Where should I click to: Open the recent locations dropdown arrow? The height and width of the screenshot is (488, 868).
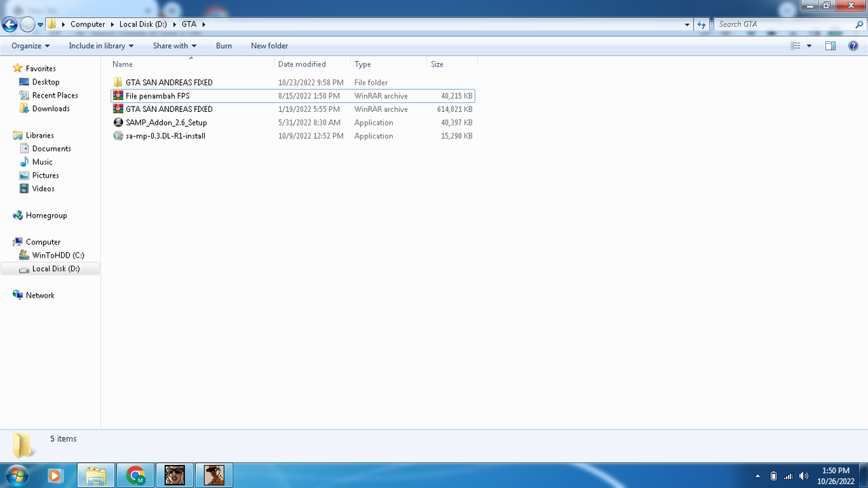40,24
